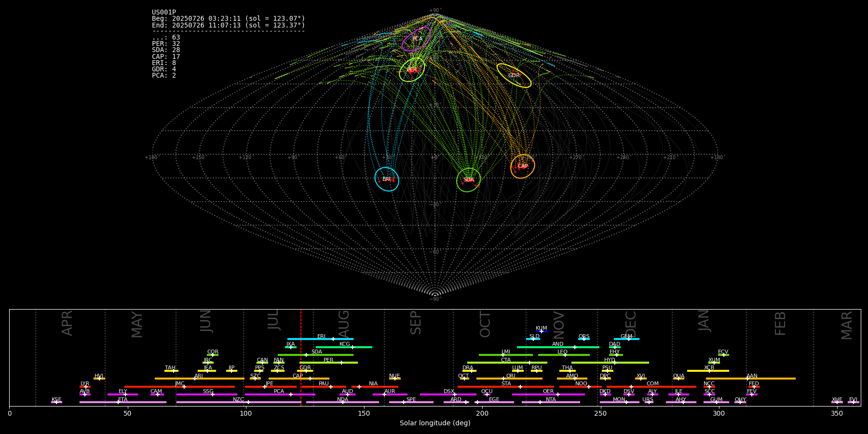Screen dimensions: 868x434
Task: Click the ARI shower bar in timeline
Action: [x=200, y=379]
